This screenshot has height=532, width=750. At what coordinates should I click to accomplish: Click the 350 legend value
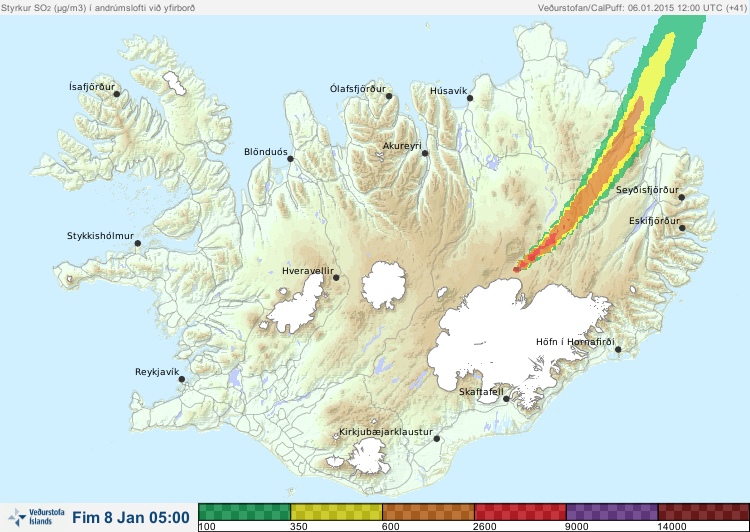coord(299,527)
